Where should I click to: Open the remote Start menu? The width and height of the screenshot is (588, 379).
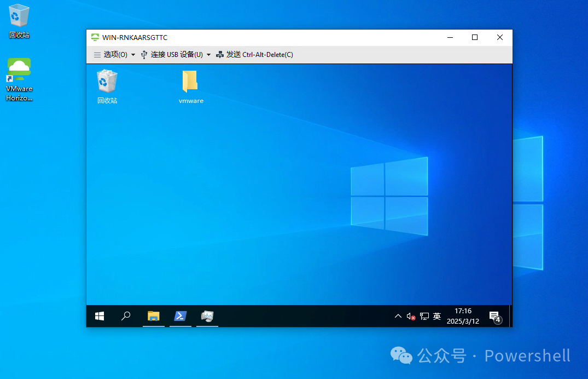coord(100,316)
